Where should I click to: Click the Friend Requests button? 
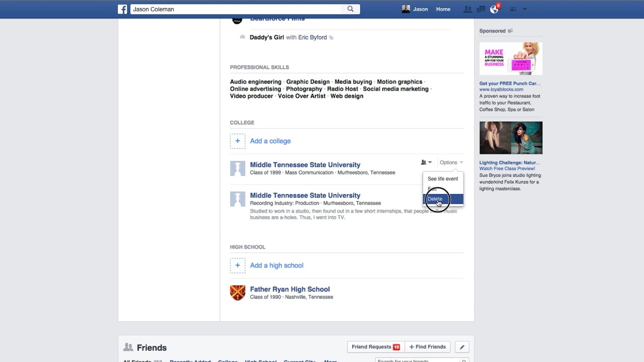[376, 347]
